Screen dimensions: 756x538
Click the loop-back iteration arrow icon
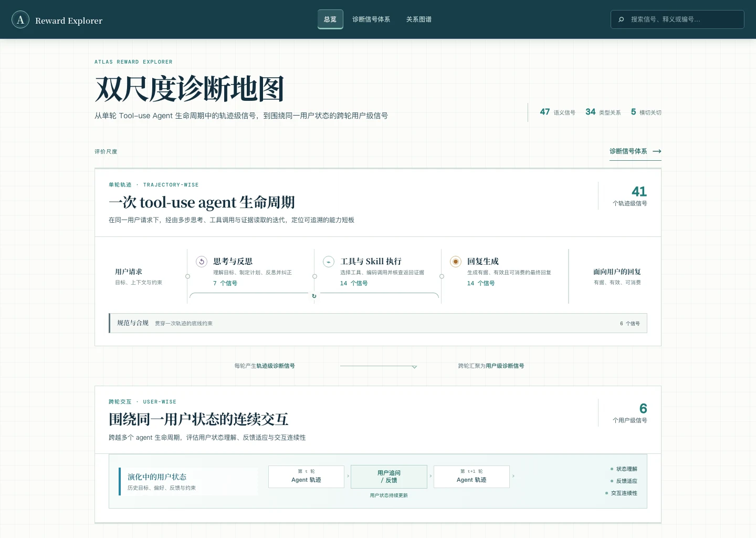[314, 296]
